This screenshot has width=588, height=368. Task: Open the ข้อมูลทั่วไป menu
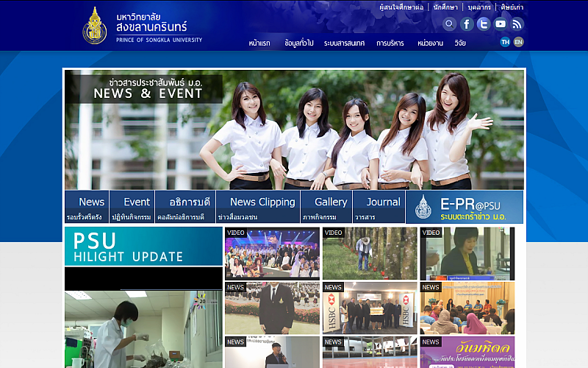click(299, 43)
